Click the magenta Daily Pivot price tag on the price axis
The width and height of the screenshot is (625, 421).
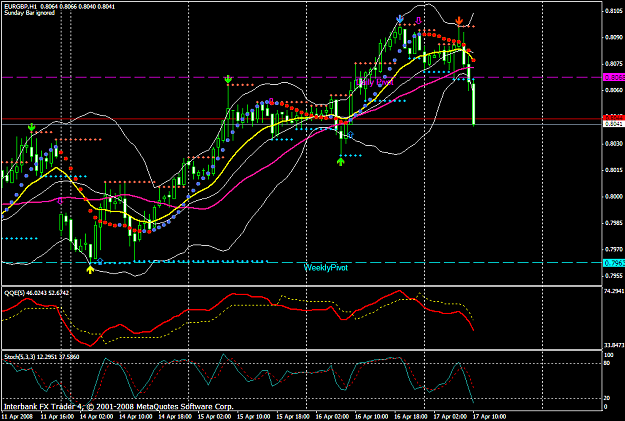click(614, 77)
